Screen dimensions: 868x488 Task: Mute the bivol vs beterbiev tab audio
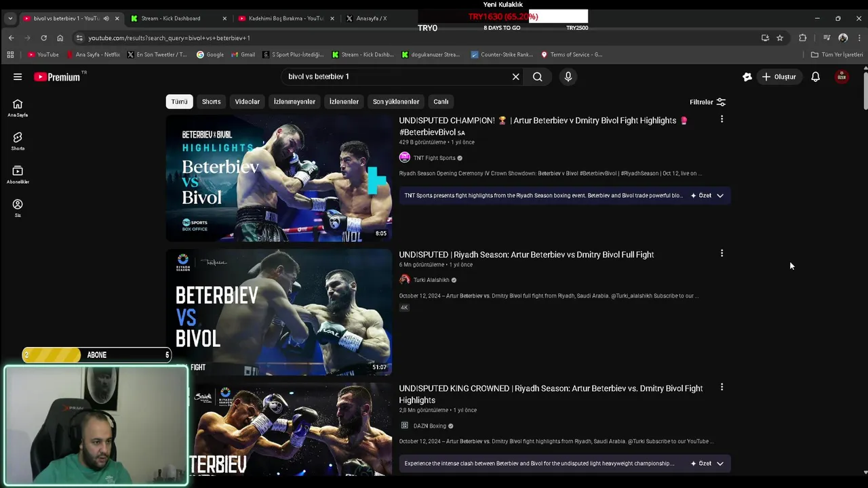coord(106,18)
